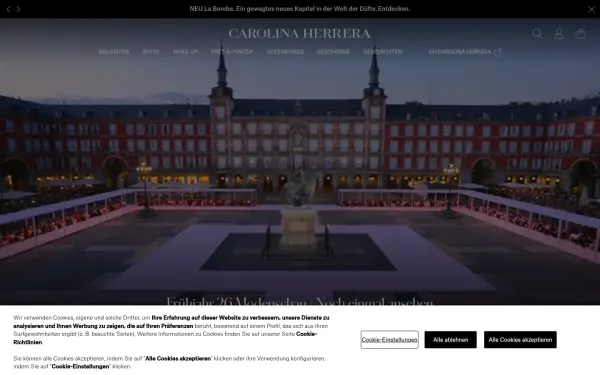Show previous announcement with left arrow
The image size is (600, 375).
8,9
